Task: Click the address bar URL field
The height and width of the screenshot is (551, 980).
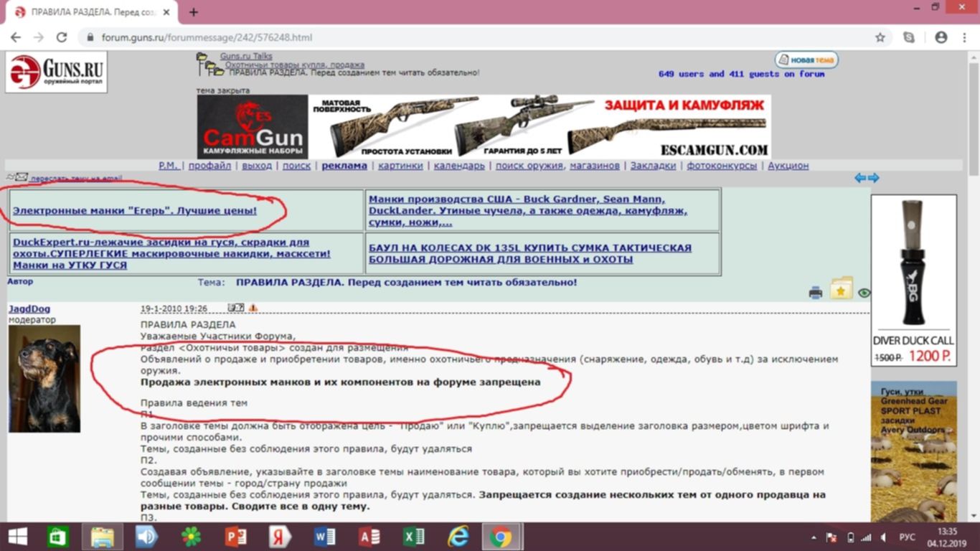Action: (x=473, y=37)
